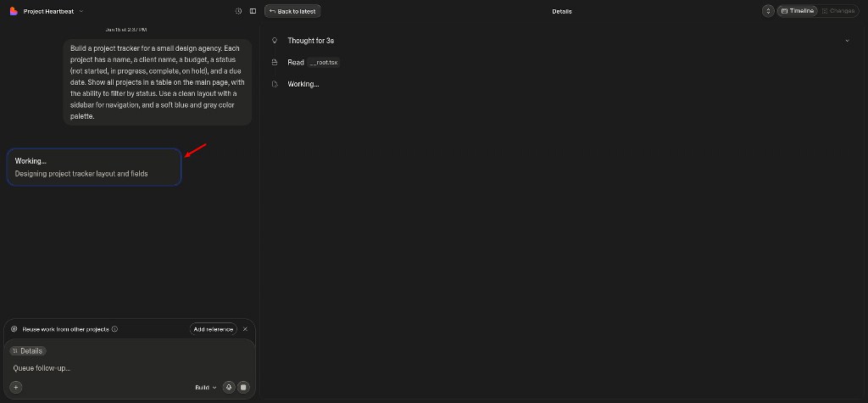Screen dimensions: 868x403
Task: Focus the Queue follow-up input field
Action: click(x=130, y=368)
